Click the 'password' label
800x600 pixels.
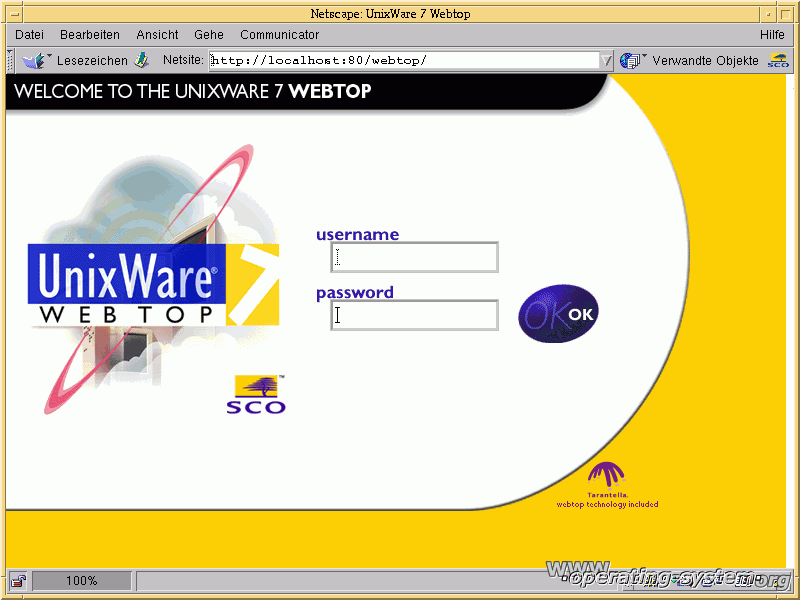pyautogui.click(x=355, y=293)
